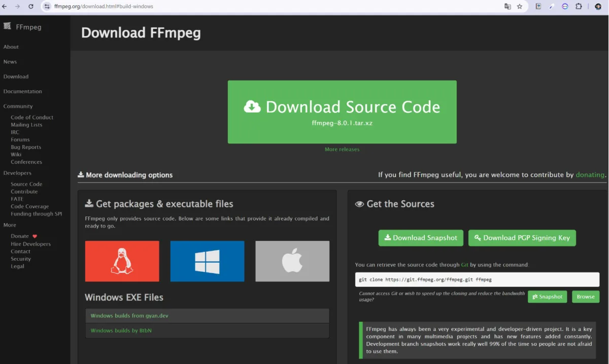Click Download PGP Signing Key button

[x=522, y=238]
